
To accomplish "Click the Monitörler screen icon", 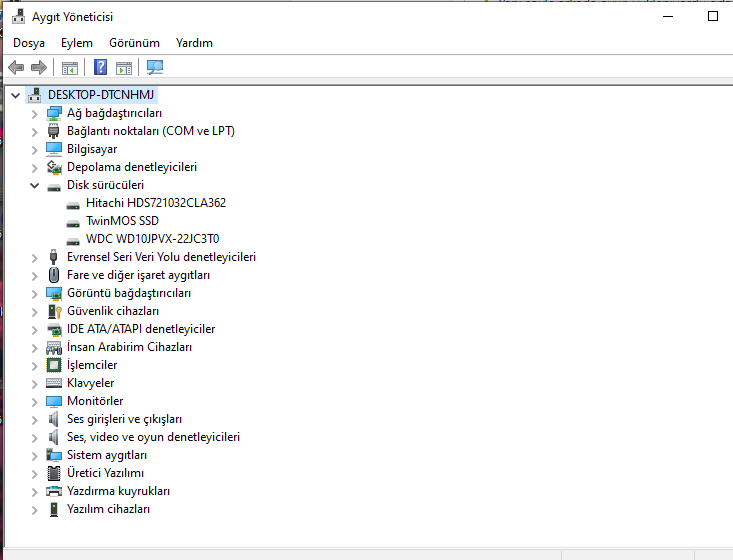I will (x=54, y=401).
